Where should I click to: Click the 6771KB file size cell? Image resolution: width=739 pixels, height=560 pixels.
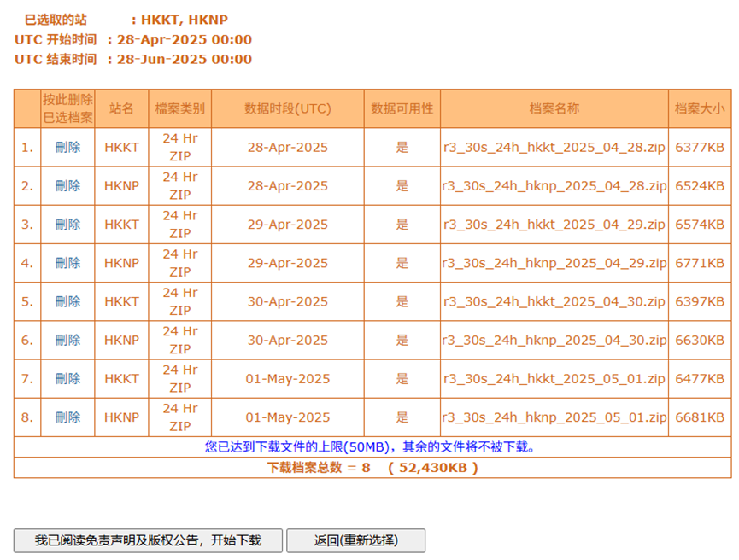[700, 263]
